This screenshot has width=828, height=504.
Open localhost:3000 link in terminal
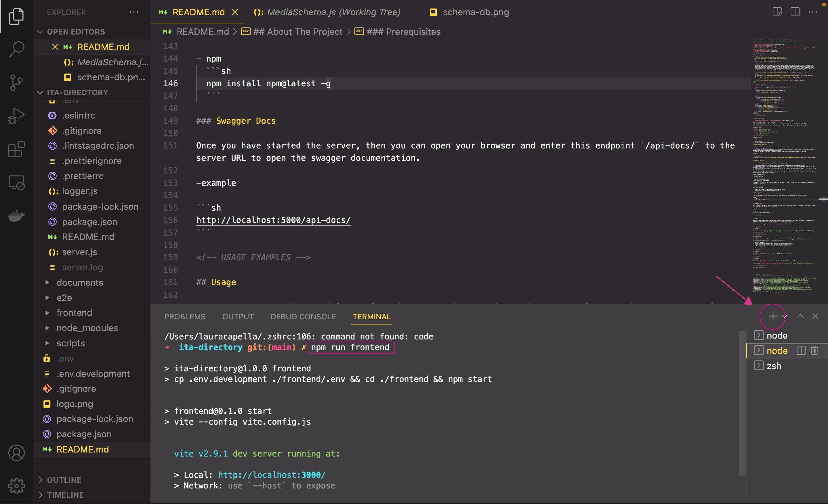point(272,475)
